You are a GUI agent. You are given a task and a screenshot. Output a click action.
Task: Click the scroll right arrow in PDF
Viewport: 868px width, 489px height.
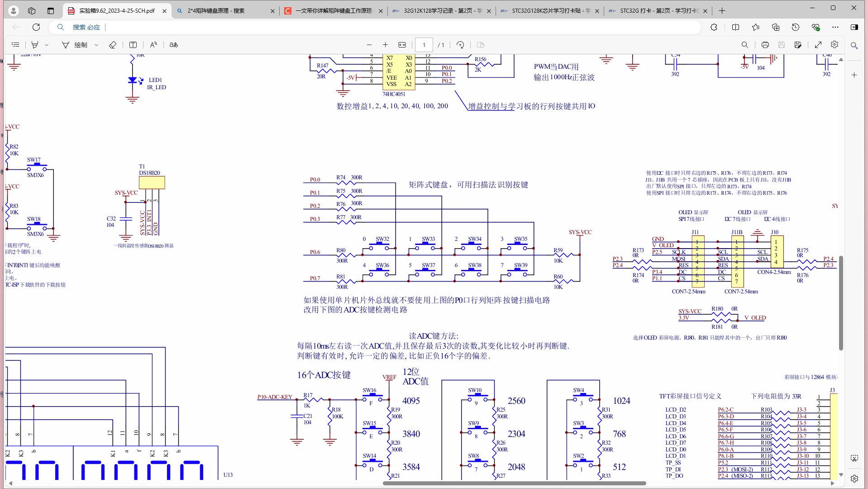pos(832,483)
